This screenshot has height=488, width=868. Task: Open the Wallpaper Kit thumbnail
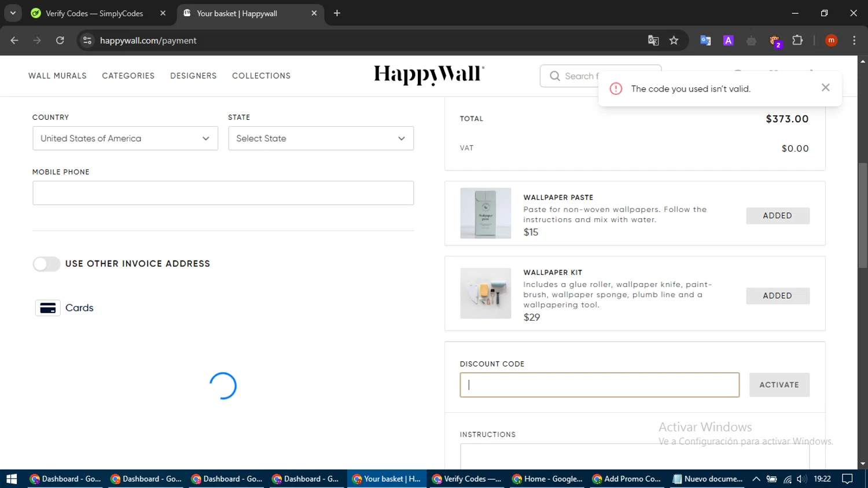click(x=486, y=293)
